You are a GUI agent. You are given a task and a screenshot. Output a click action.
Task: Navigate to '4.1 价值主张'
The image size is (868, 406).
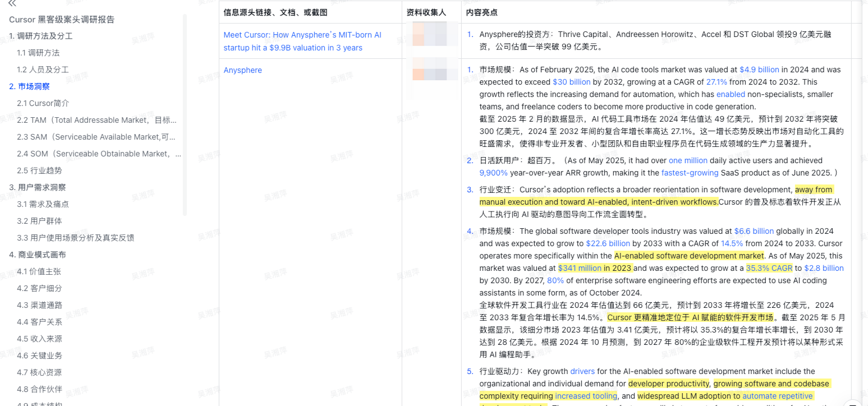pos(39,271)
